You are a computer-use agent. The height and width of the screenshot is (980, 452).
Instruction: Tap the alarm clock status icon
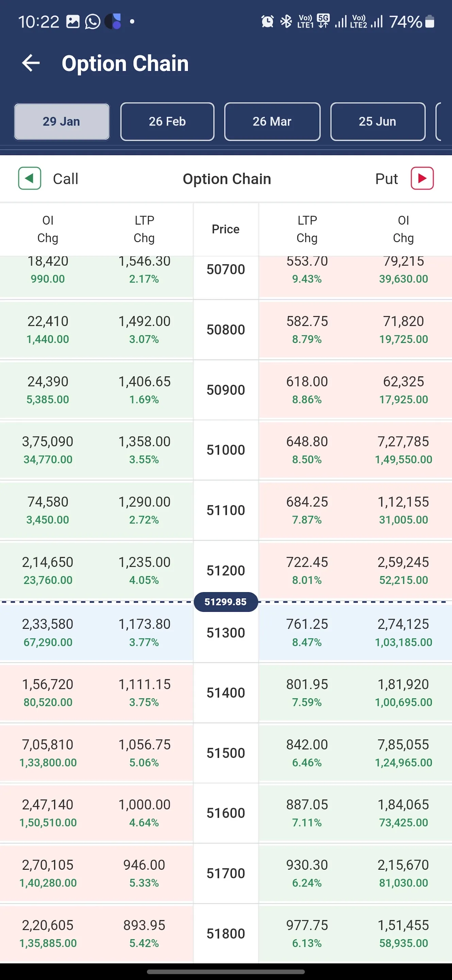click(x=267, y=22)
